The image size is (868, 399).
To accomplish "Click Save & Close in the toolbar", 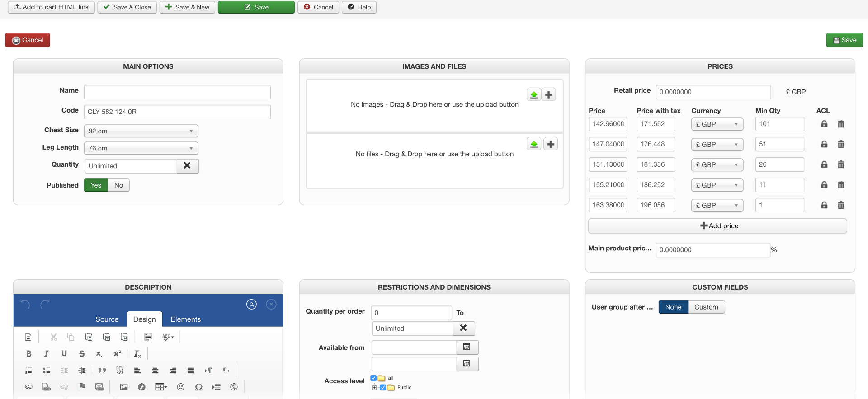I will 127,7.
